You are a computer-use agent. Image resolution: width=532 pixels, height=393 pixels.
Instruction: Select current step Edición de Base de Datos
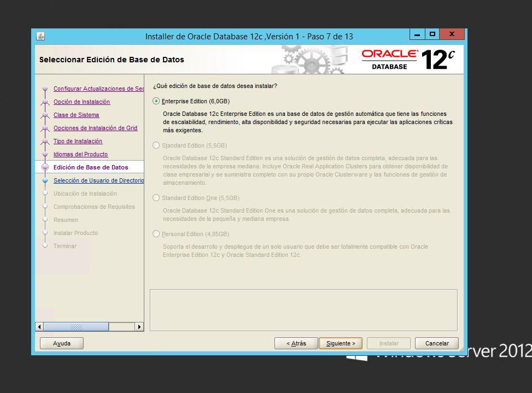[91, 167]
